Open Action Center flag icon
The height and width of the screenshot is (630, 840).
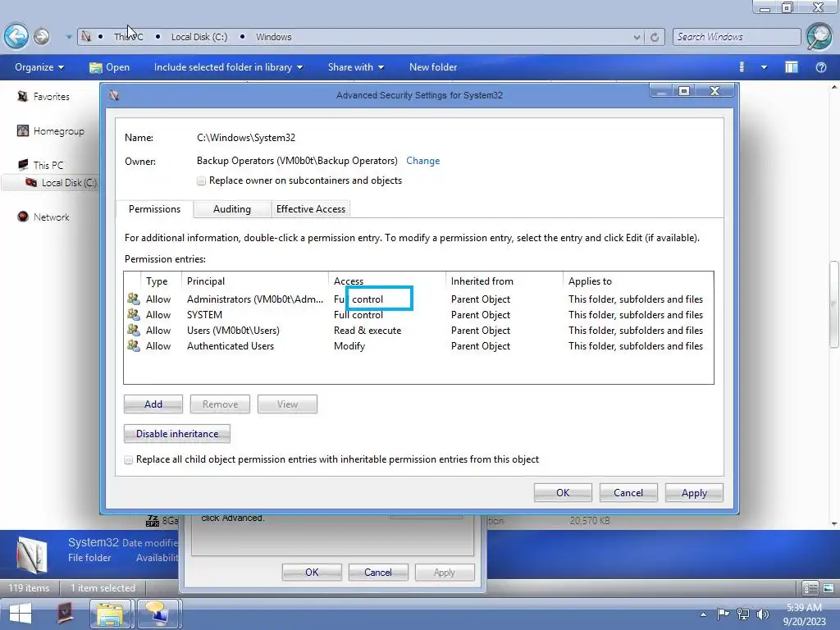tap(723, 614)
